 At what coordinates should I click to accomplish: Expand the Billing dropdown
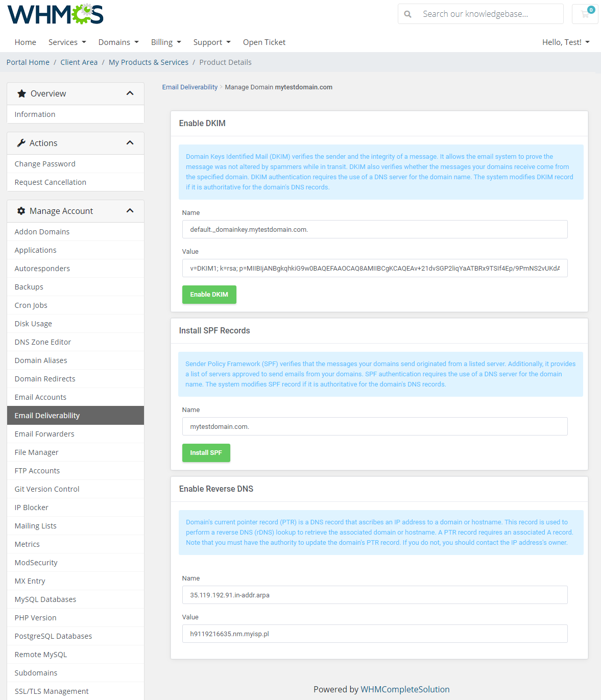tap(166, 42)
